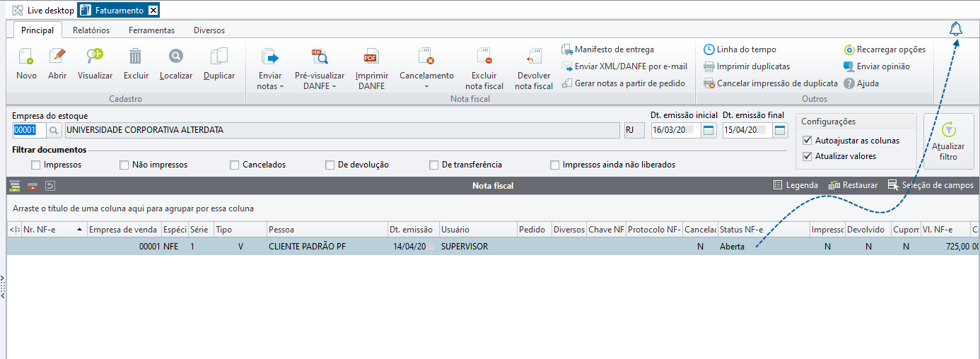The image size is (980, 359).
Task: Click Cancelar impressão de duplicata
Action: (771, 83)
